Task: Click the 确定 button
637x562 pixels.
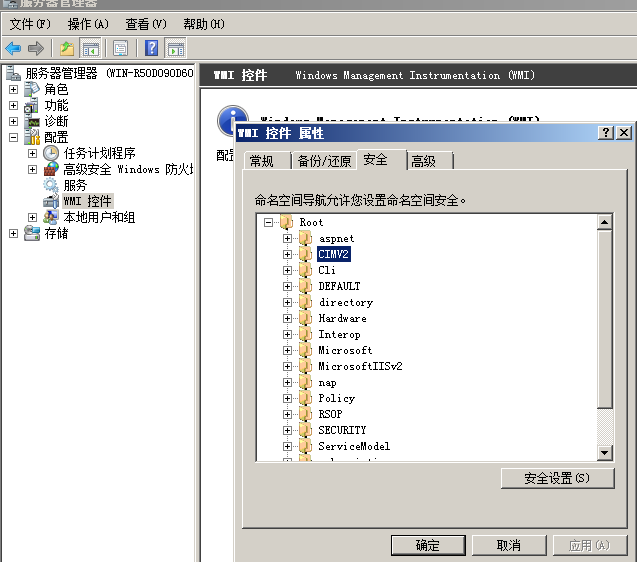Action: tap(427, 545)
